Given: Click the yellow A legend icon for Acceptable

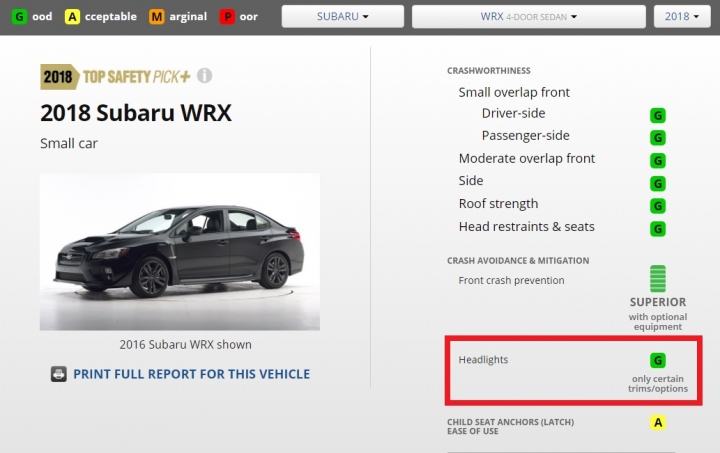Looking at the screenshot, I should tap(72, 17).
